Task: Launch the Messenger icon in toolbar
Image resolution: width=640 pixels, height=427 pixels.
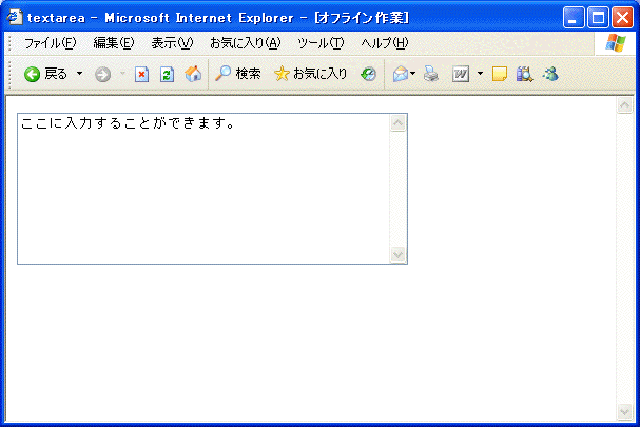Action: (x=550, y=74)
